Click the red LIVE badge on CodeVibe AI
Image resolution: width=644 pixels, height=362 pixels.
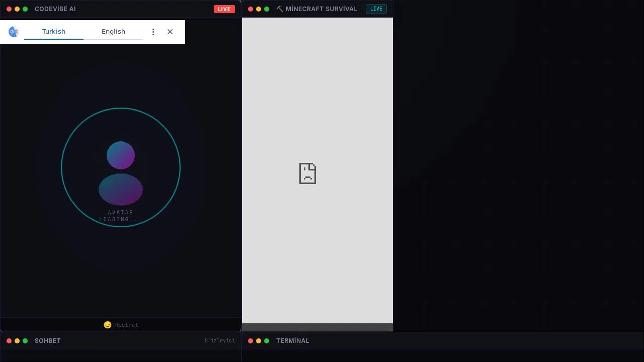[x=224, y=9]
